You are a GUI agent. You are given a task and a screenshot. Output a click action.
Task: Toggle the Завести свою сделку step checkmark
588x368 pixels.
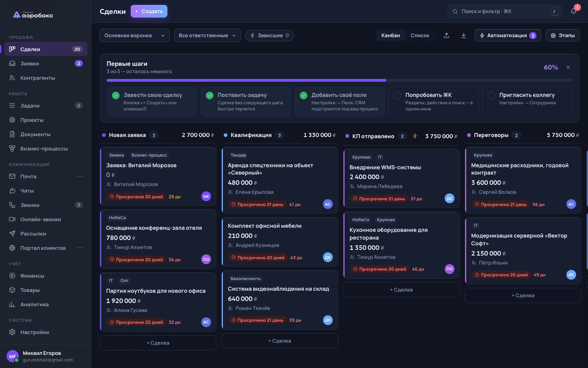(116, 95)
